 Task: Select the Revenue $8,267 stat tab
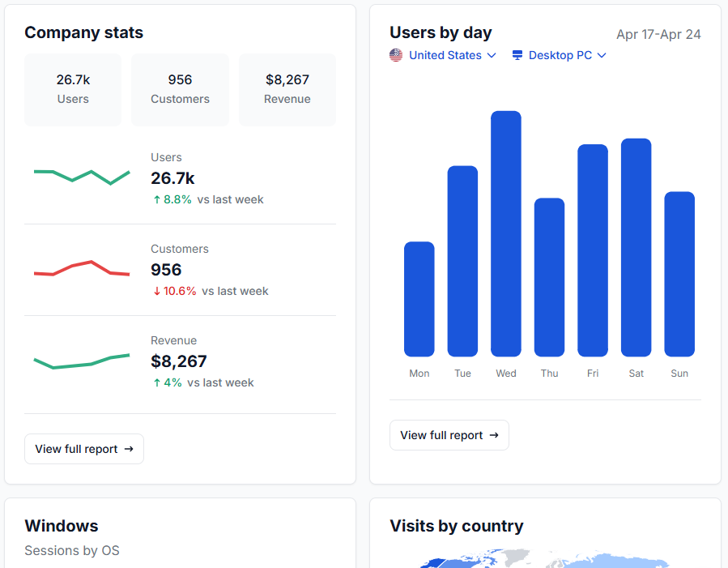pyautogui.click(x=287, y=89)
